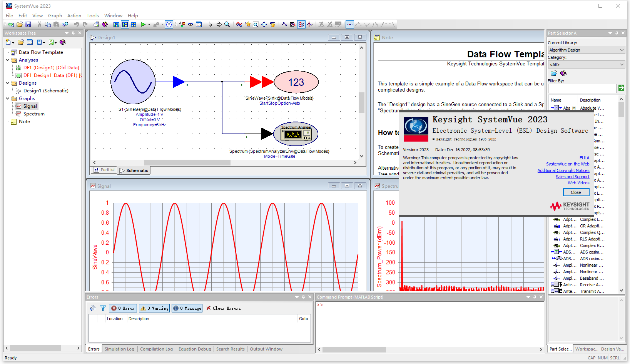Viewport: 630px width, 364px height.
Task: Open the Errors panel menu arrow
Action: 297,297
